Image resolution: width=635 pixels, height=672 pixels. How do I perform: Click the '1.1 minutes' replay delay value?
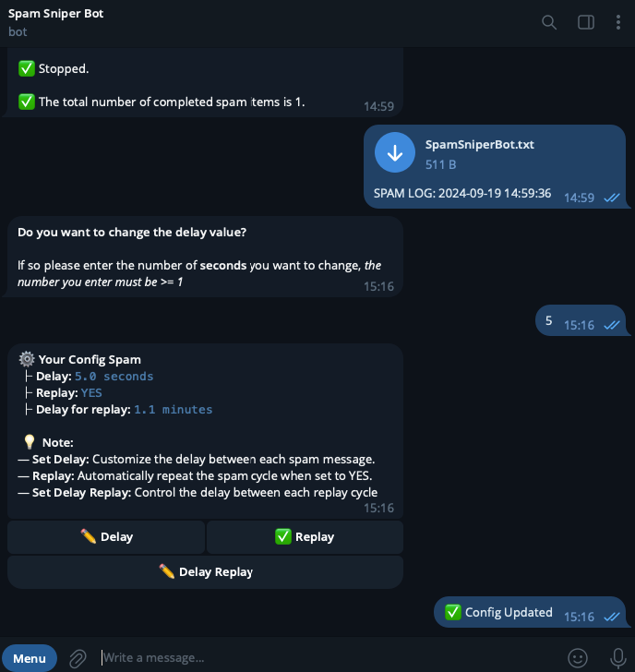174,410
